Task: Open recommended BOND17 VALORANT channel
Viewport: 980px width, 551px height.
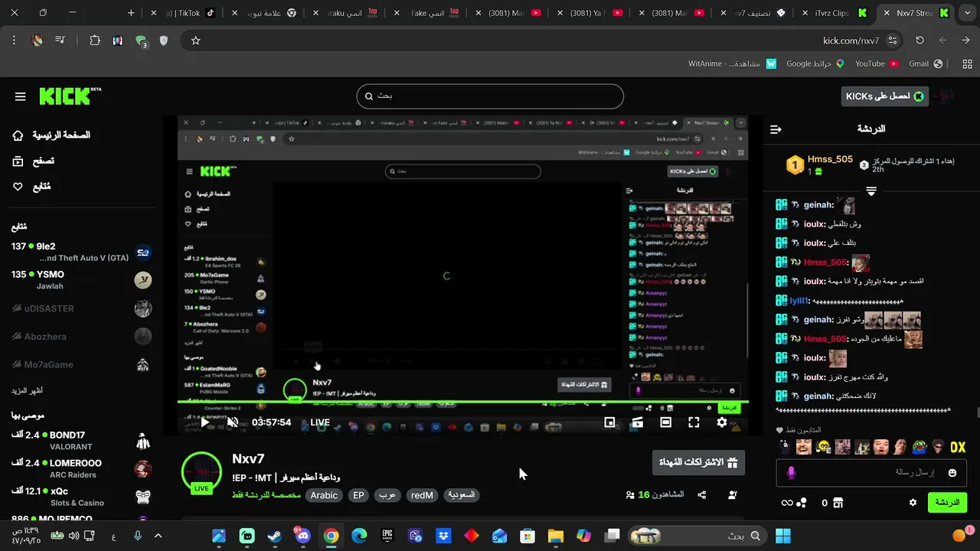Action: click(81, 441)
